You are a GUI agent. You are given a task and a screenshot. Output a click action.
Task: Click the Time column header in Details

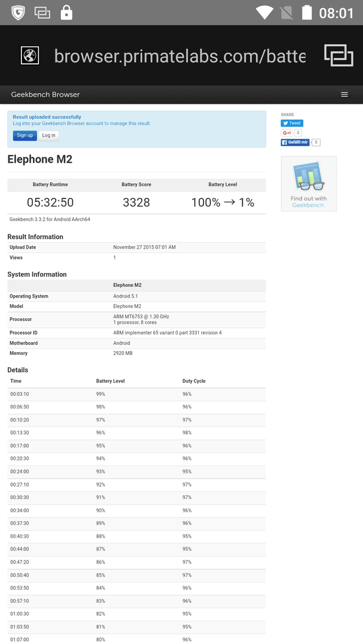click(x=16, y=381)
